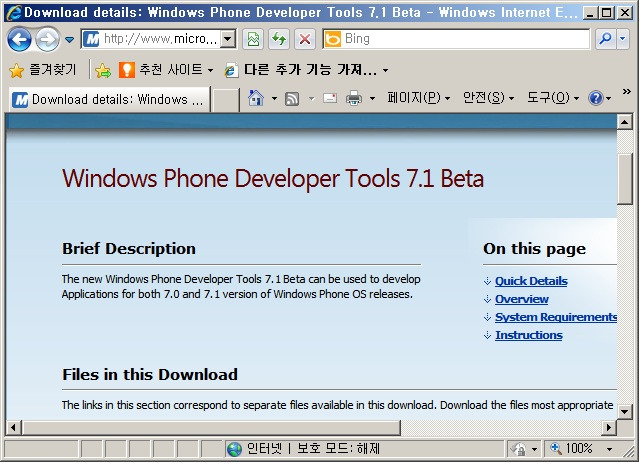Click Windows Phone Developer Tools 7.1 Beta title
This screenshot has width=639, height=462.
pos(273,178)
